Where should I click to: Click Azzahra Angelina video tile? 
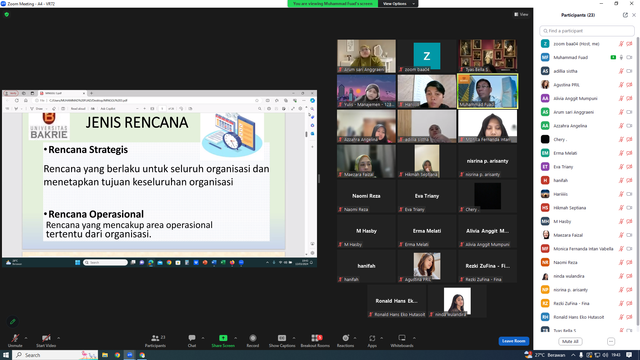[x=367, y=126]
